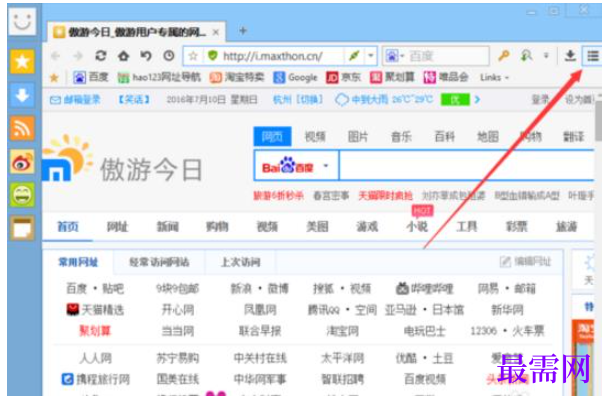This screenshot has width=609, height=400.
Task: Open 旅游6折秒杀 hot search link
Action: tap(278, 196)
